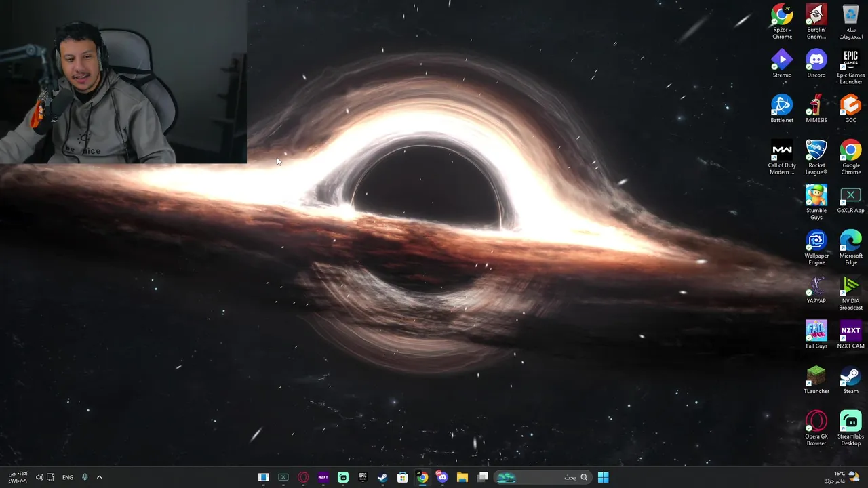Click the taskbar search box
The image size is (868, 488).
(542, 477)
